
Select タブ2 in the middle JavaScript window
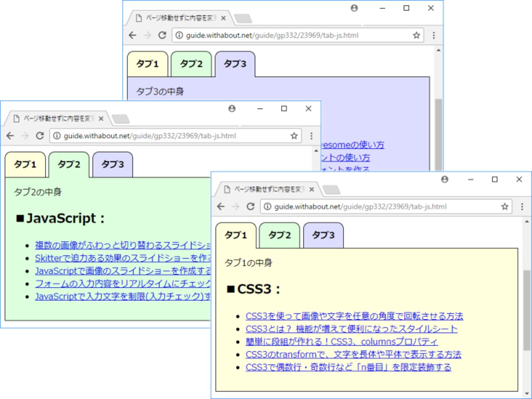(69, 164)
